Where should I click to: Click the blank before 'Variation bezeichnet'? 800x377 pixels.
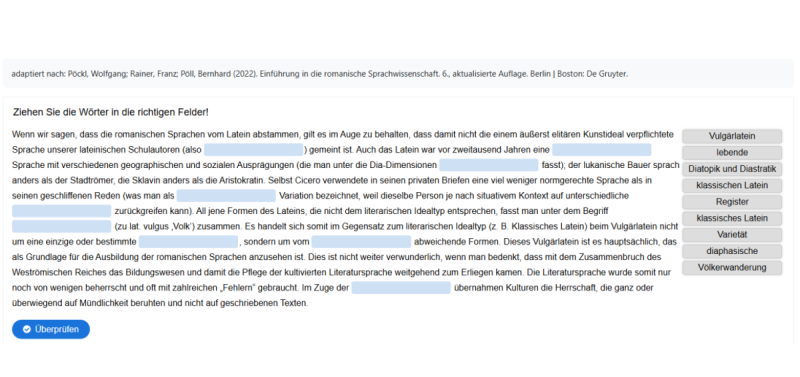[226, 196]
